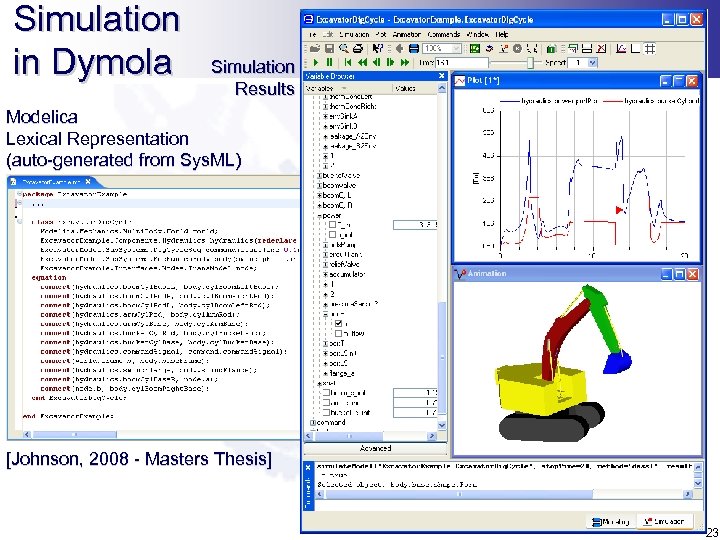Switch to the Simulation tab at bottom

tap(664, 522)
